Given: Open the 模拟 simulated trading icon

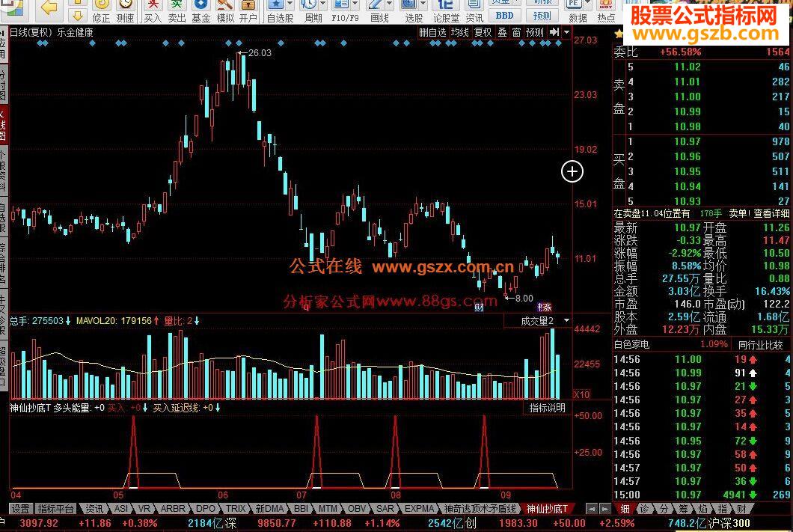Looking at the screenshot, I should coord(225,11).
